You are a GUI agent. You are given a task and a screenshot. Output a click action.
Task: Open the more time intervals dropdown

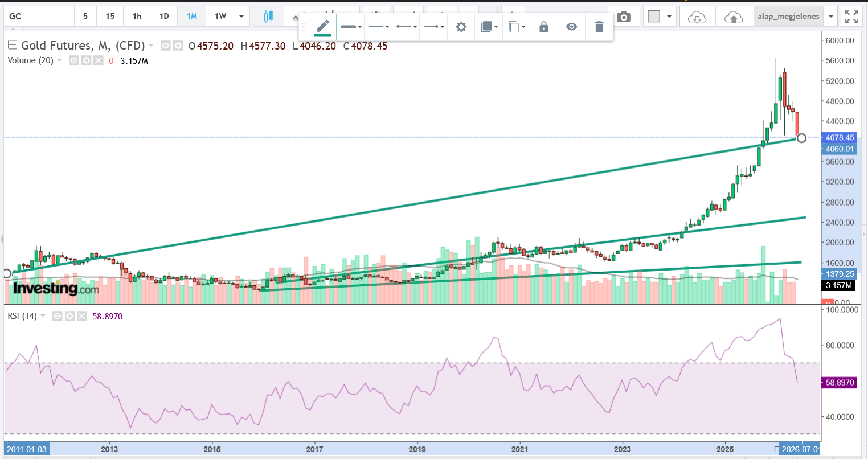pyautogui.click(x=241, y=17)
